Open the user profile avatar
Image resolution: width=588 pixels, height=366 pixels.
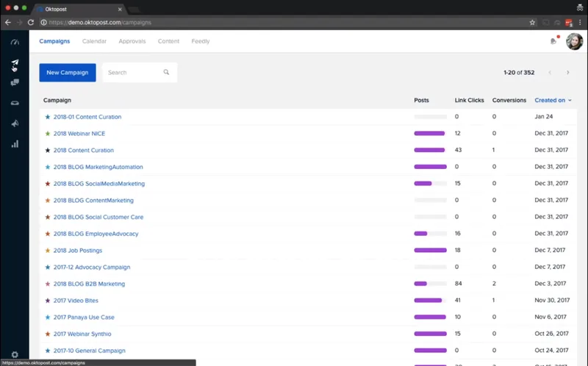point(574,41)
